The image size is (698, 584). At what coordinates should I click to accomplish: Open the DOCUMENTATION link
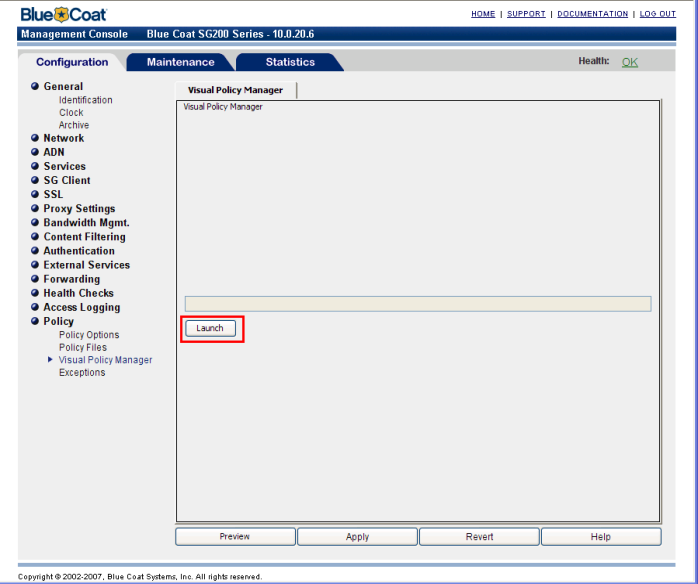point(592,14)
